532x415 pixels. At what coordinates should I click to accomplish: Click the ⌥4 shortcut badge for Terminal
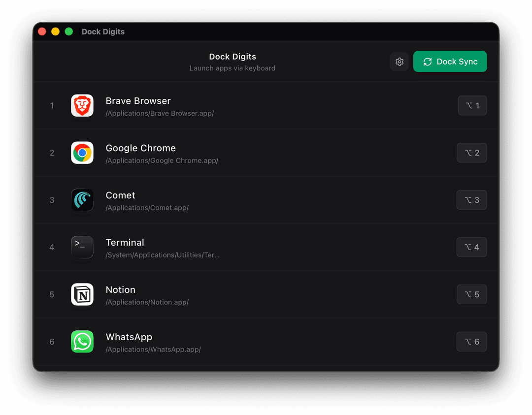click(x=472, y=247)
